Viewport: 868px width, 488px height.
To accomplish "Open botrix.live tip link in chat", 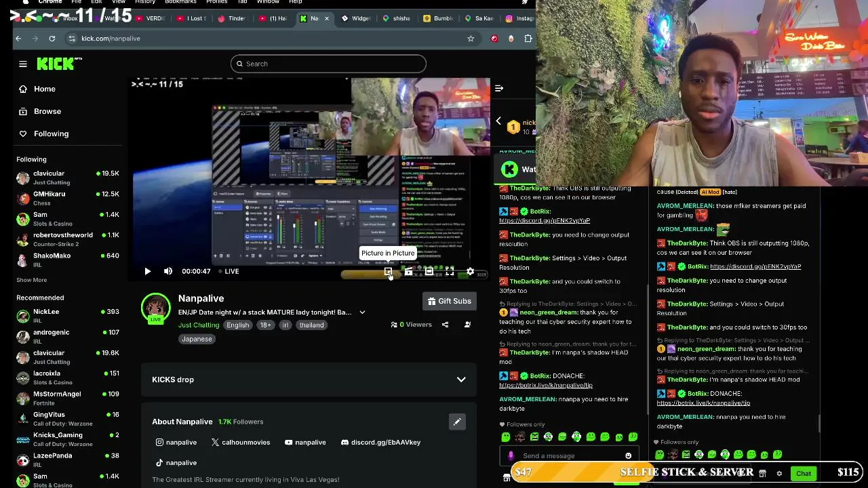I will [x=546, y=385].
